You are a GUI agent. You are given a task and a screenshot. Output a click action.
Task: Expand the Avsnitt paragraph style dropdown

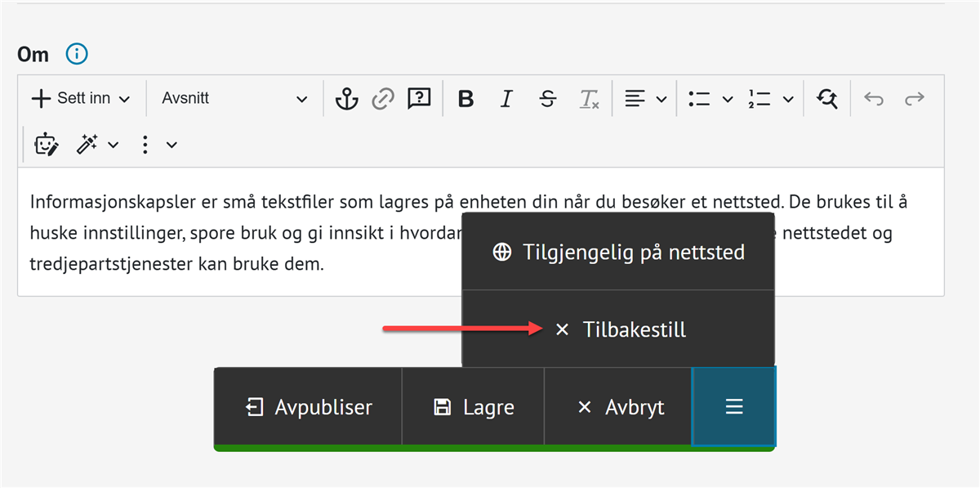point(234,99)
